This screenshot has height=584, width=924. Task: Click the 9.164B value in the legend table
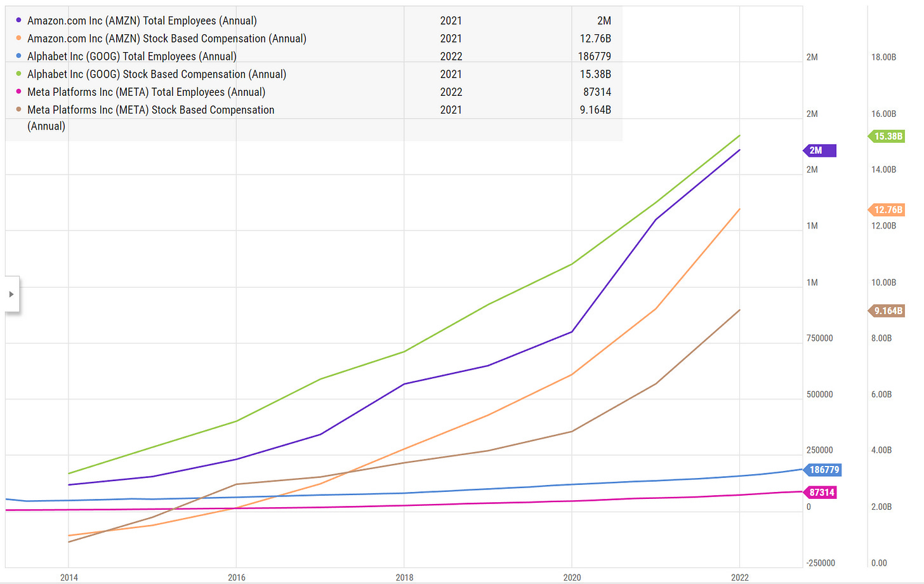pyautogui.click(x=595, y=110)
